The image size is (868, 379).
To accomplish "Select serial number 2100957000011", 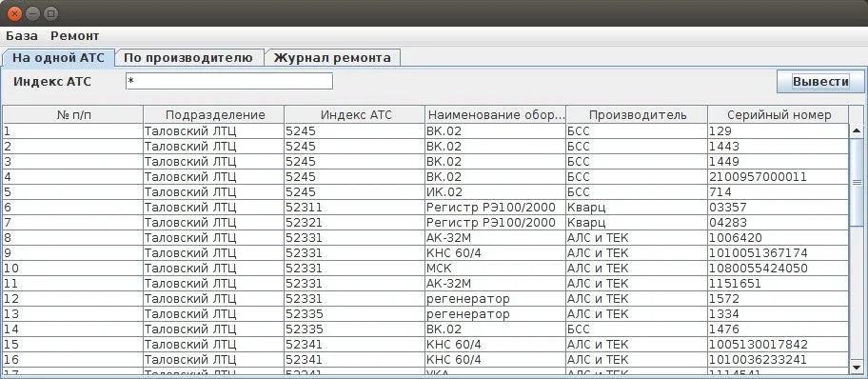I will tap(779, 177).
